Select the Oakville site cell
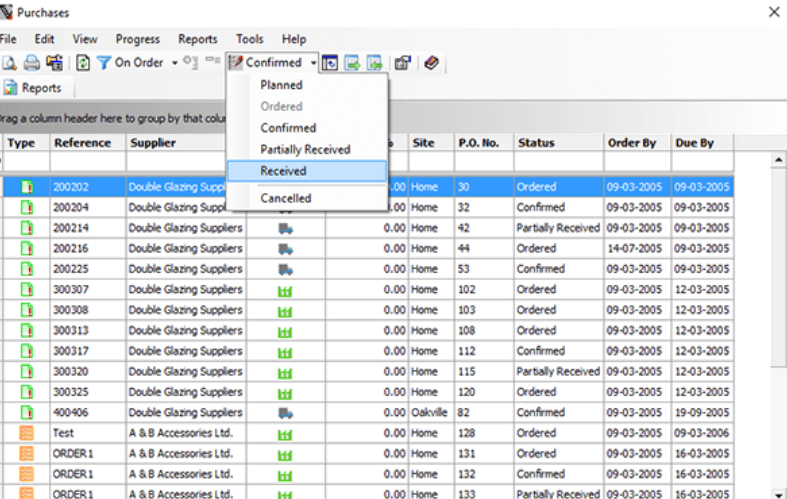The width and height of the screenshot is (787, 499). click(x=431, y=413)
